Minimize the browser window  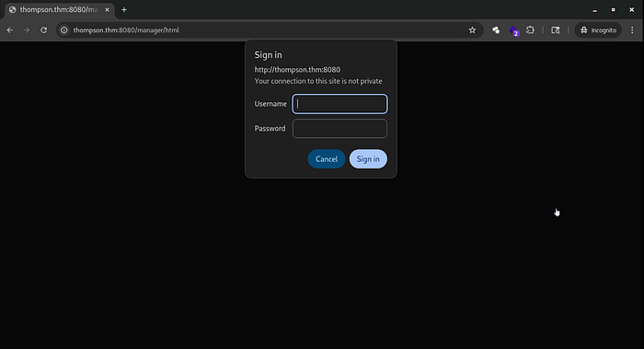[x=594, y=10]
